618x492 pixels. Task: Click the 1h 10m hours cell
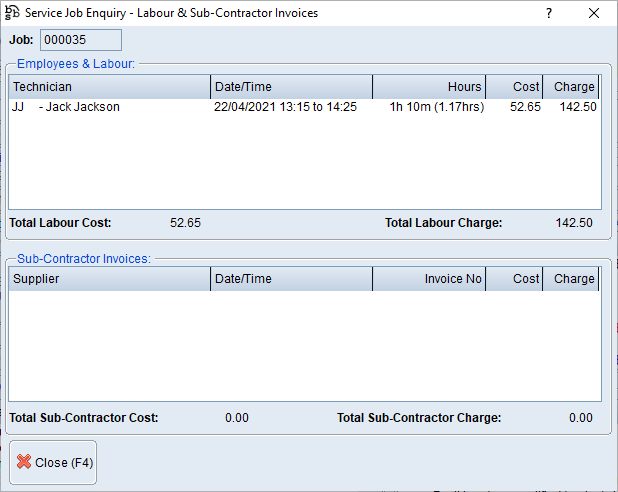point(436,107)
